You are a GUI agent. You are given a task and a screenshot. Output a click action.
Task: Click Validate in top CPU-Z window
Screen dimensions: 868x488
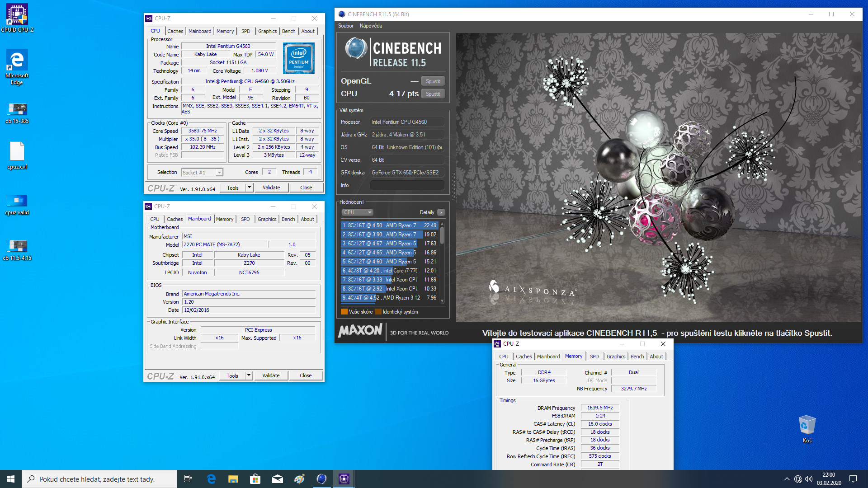(271, 188)
